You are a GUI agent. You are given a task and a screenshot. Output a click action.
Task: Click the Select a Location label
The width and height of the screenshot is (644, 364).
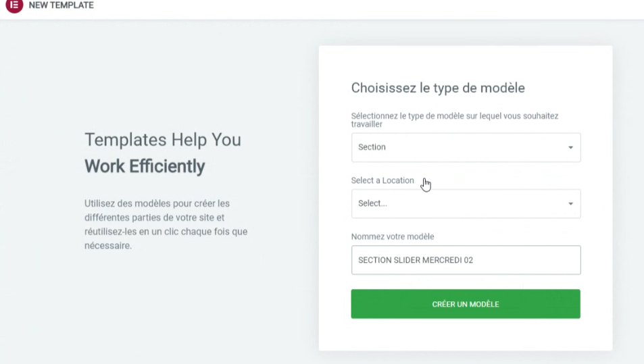[x=382, y=180]
